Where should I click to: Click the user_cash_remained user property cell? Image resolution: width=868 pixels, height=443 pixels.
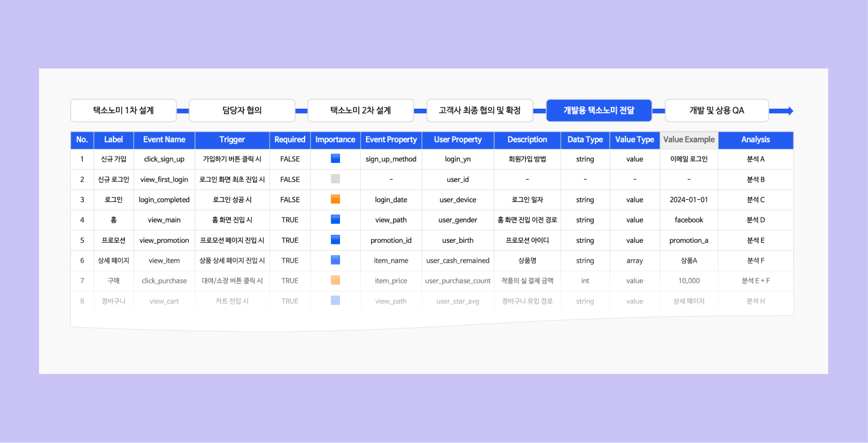click(458, 260)
